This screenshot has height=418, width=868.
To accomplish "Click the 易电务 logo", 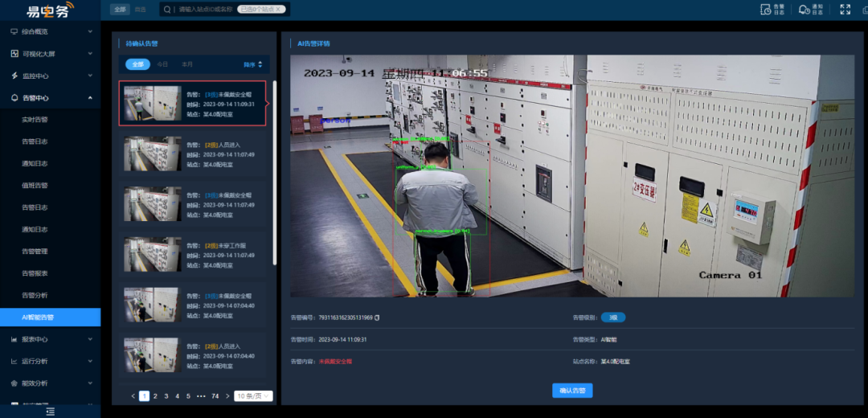I will coord(49,10).
